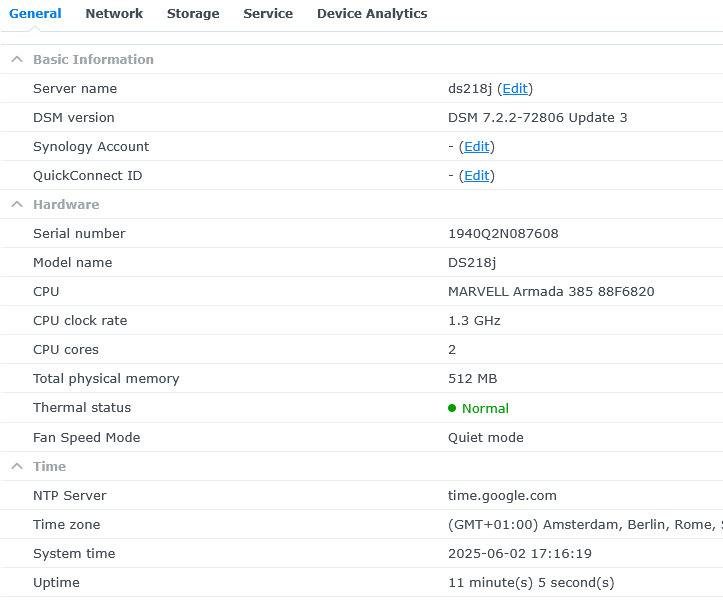Image resolution: width=723 pixels, height=605 pixels.
Task: Click the Fan Speed Mode label
Action: [87, 437]
